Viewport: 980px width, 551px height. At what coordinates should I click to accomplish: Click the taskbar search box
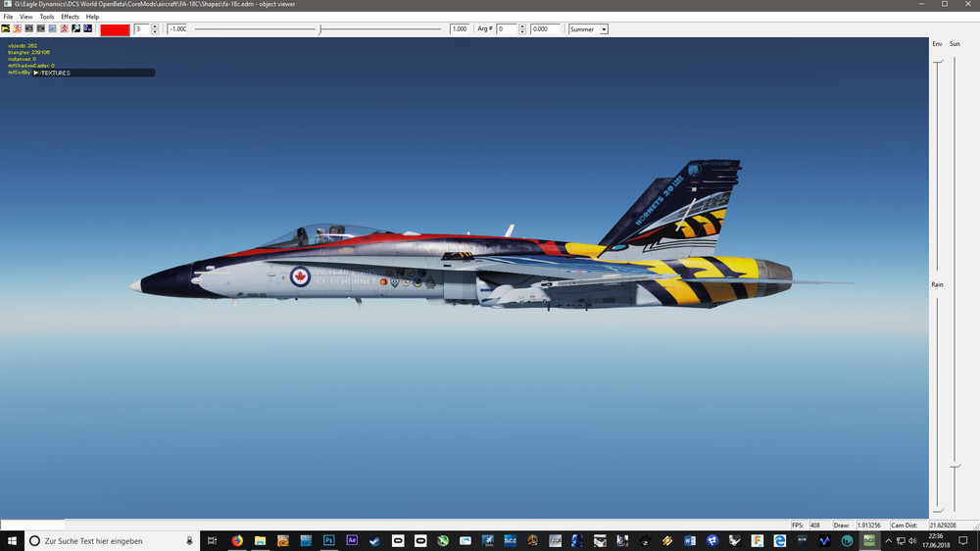(113, 541)
